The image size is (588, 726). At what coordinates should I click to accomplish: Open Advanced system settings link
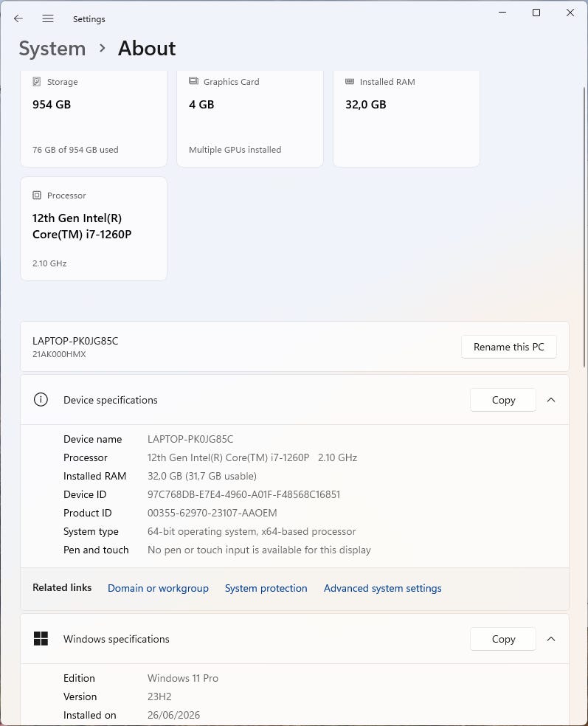[x=382, y=588]
